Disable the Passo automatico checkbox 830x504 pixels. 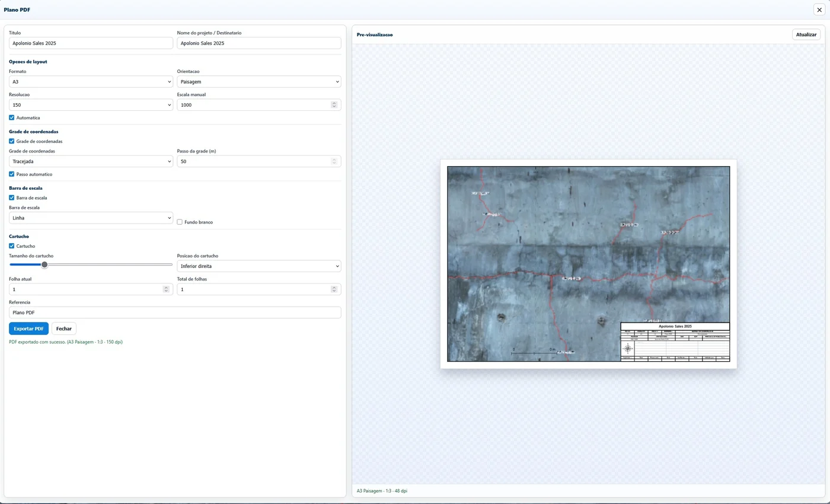[12, 174]
